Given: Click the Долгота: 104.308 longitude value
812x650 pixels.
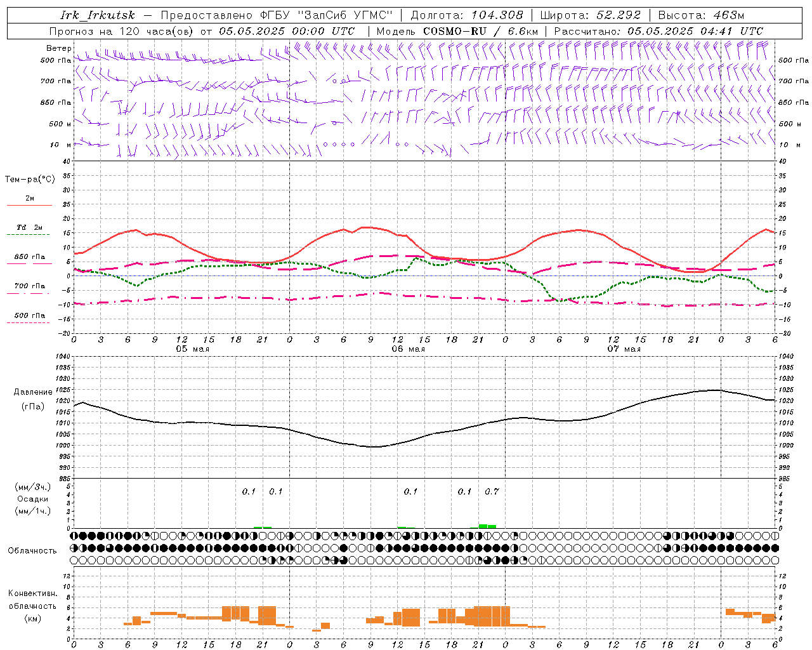Looking at the screenshot, I should coord(467,15).
